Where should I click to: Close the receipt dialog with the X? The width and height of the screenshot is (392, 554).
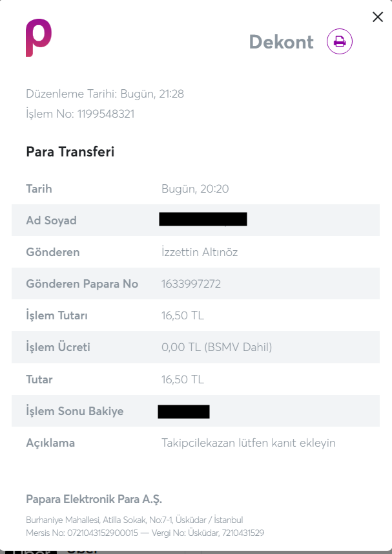pos(378,17)
